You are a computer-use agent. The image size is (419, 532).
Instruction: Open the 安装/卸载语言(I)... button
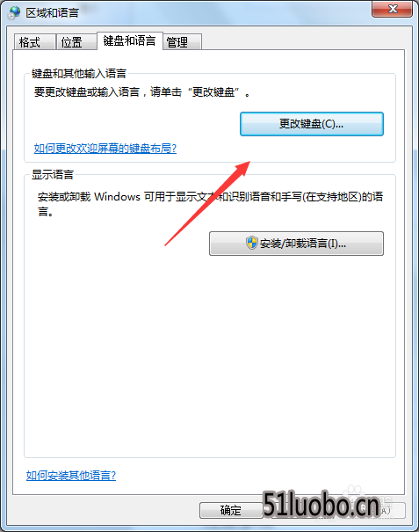point(296,244)
